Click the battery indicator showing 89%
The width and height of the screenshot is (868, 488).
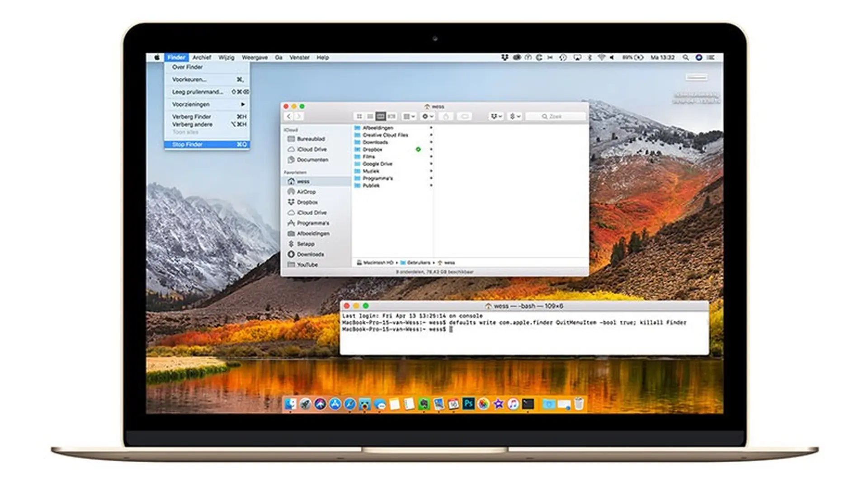coord(632,57)
